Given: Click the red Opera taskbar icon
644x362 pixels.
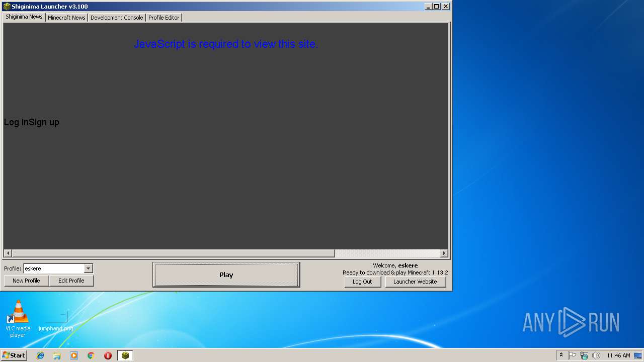Looking at the screenshot, I should click(108, 355).
